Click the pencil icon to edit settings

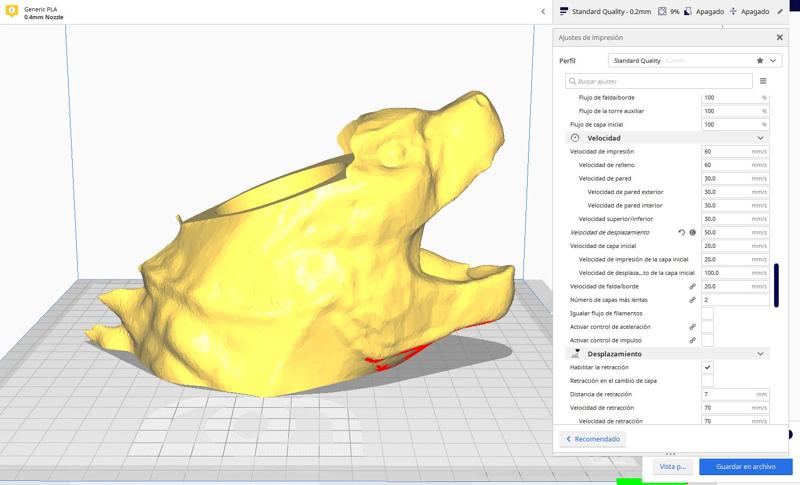click(x=780, y=11)
